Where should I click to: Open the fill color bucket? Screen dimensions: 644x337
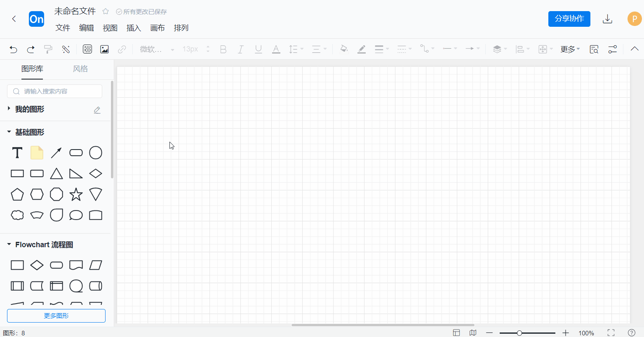344,49
